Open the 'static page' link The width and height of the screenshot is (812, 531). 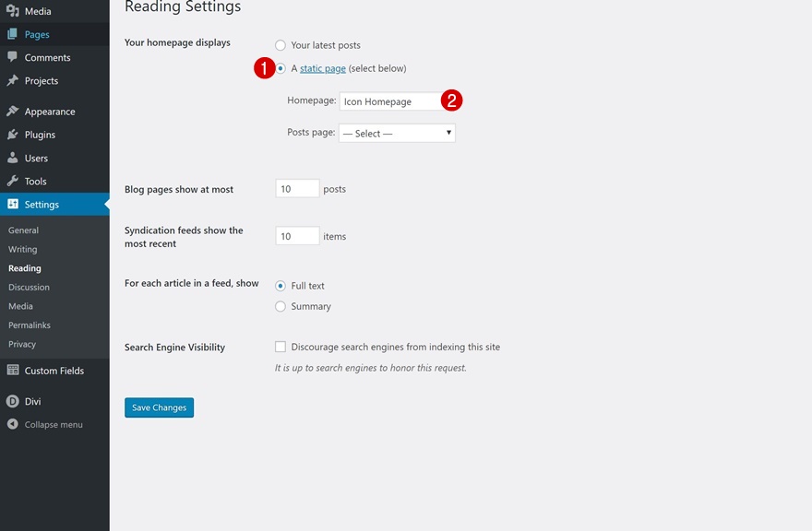323,68
